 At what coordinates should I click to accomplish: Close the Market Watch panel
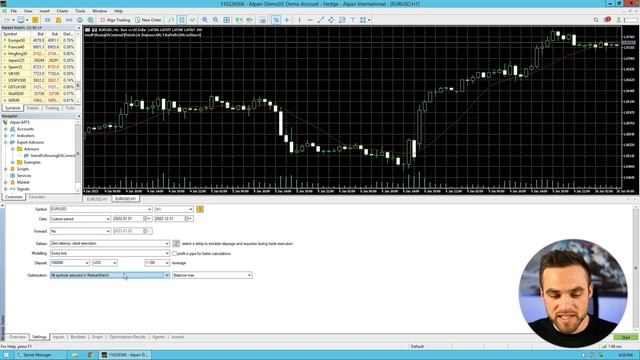(x=78, y=28)
